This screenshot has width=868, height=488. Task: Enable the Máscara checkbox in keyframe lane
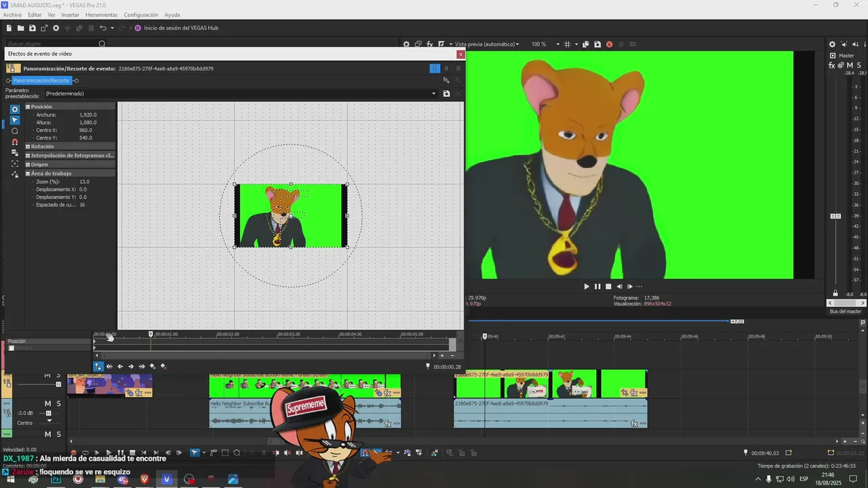click(11, 348)
